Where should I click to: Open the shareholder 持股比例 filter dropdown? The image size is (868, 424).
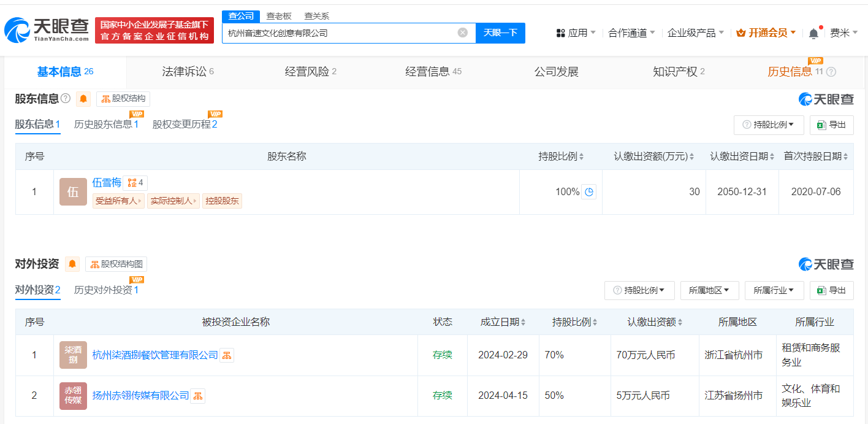[x=769, y=125]
